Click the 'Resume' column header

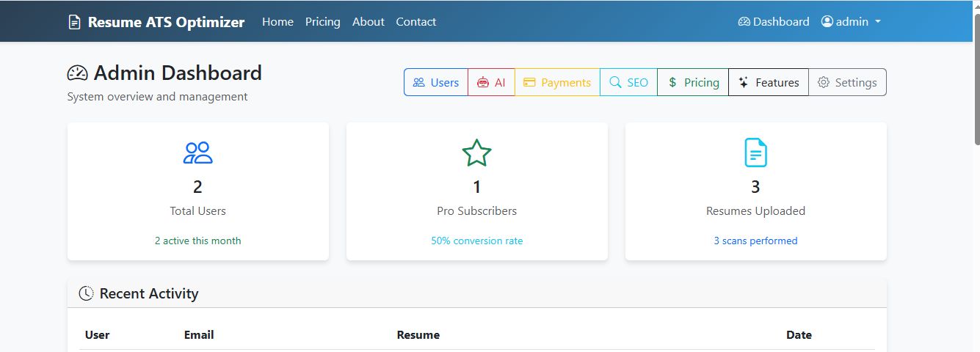pos(418,334)
